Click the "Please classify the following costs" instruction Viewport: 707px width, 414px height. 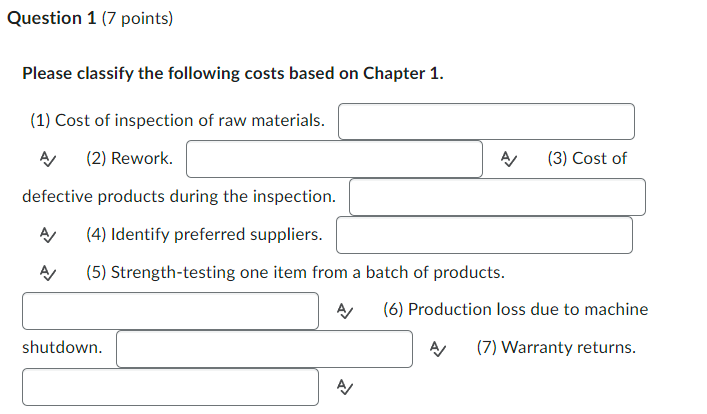tap(233, 73)
